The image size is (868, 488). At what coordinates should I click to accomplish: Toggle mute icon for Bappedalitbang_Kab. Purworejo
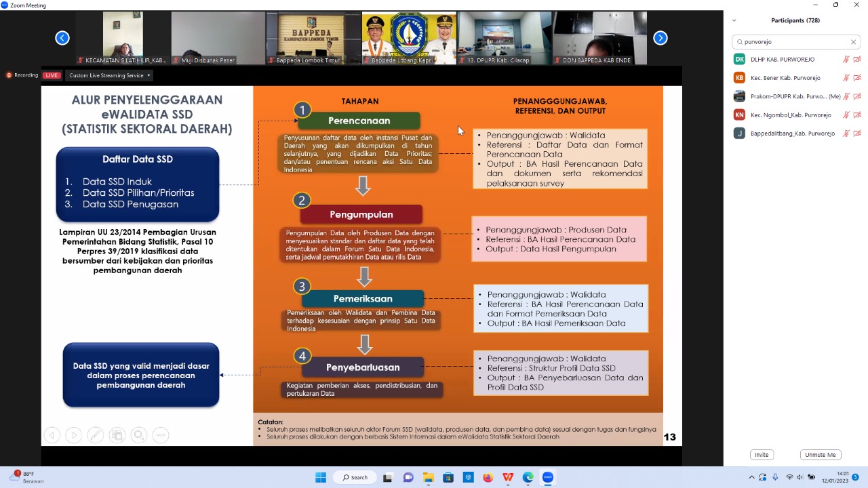(x=846, y=134)
